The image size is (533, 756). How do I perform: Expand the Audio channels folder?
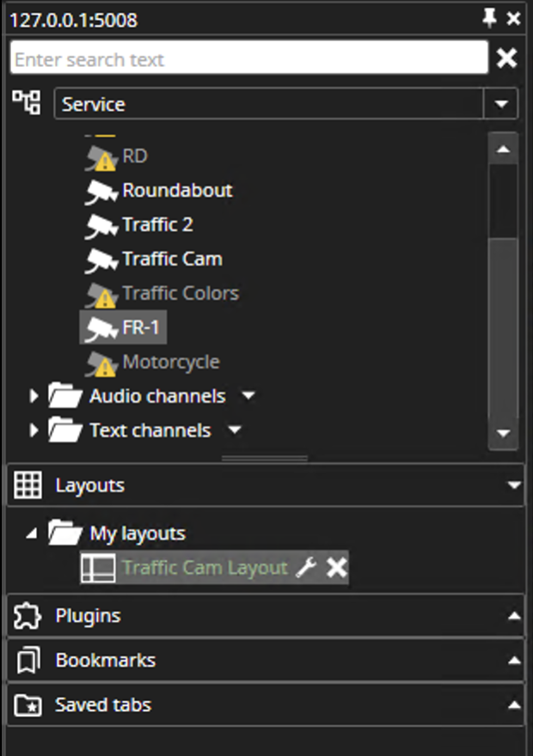click(x=33, y=396)
